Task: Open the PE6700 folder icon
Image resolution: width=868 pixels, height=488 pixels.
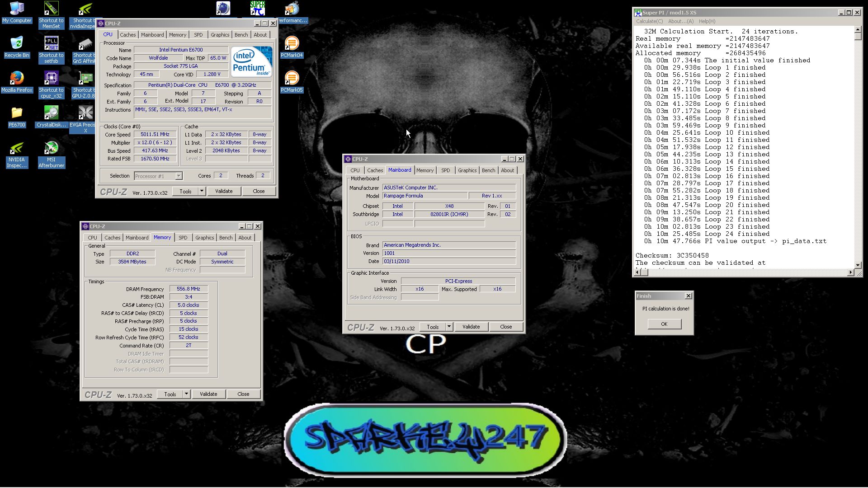Action: (17, 117)
